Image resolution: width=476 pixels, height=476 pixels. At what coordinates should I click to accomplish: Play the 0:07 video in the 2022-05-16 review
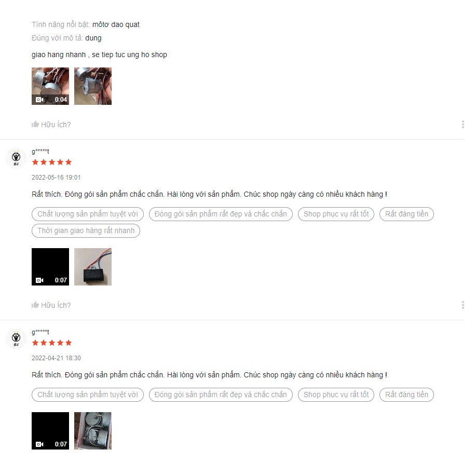click(50, 267)
